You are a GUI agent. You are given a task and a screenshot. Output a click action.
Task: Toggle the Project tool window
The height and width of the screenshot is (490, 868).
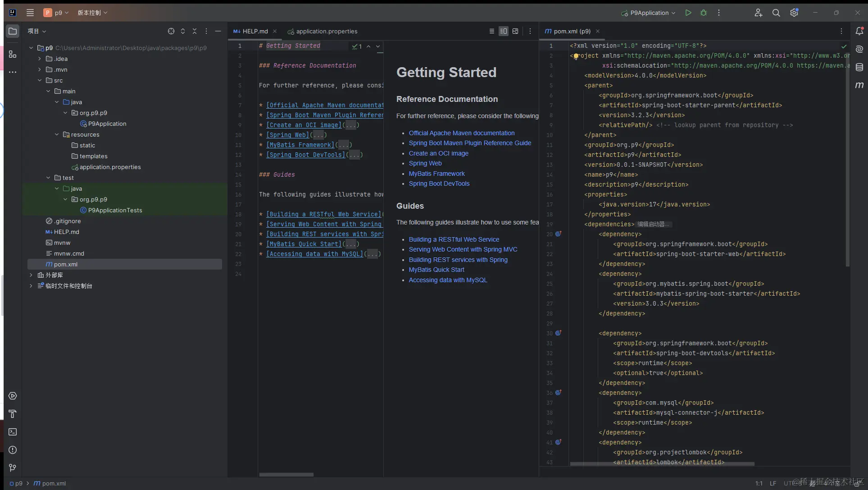[13, 31]
